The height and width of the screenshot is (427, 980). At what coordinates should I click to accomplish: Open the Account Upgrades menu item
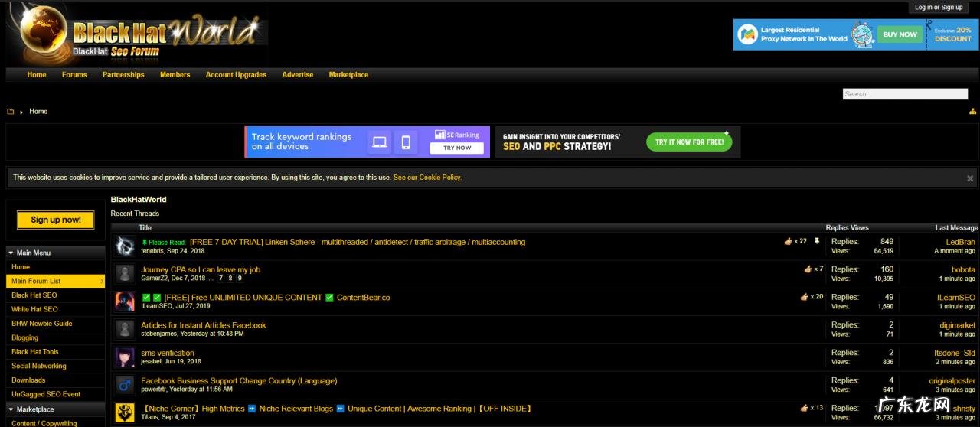click(x=236, y=75)
